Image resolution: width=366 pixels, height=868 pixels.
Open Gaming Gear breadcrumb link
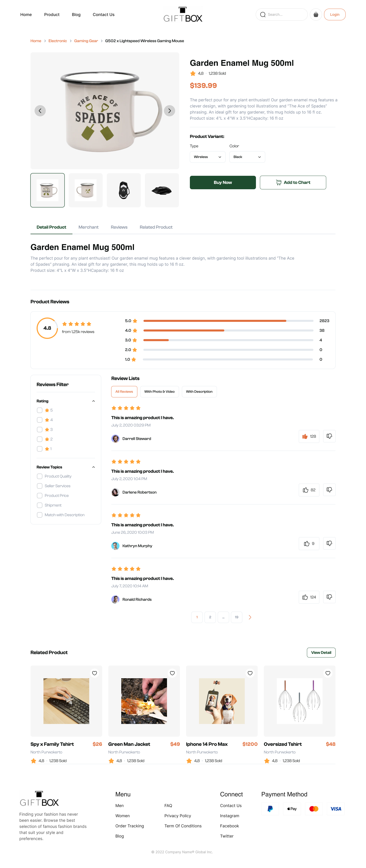(86, 41)
